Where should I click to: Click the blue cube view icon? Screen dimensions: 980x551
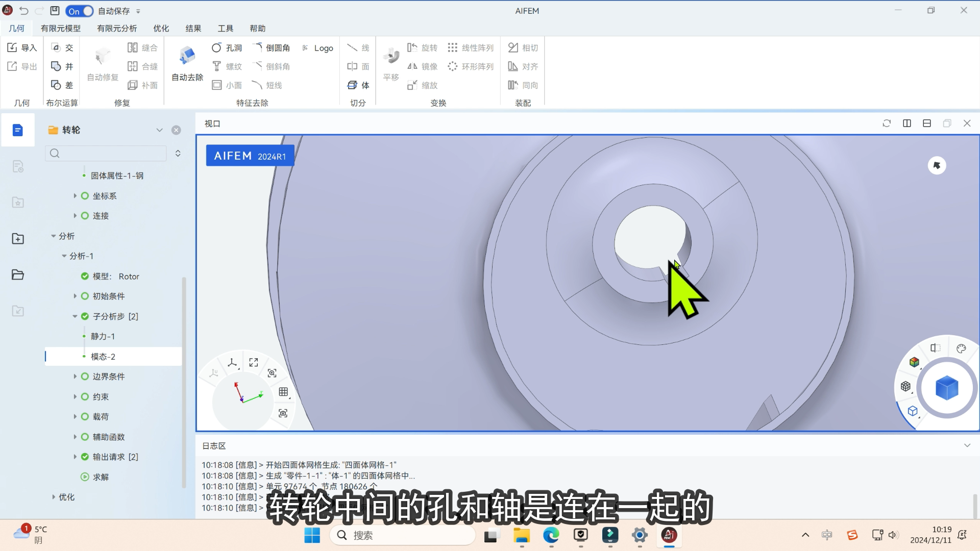point(947,388)
